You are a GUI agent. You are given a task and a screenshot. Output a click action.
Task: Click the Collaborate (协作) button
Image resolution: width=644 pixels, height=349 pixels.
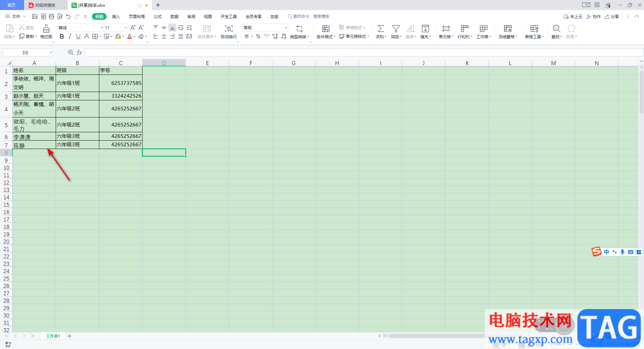pos(593,16)
